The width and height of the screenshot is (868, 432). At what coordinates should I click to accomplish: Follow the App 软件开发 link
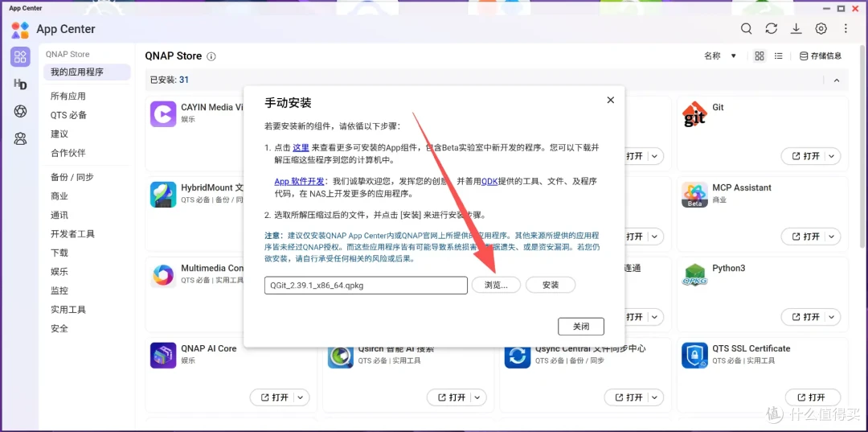[301, 181]
